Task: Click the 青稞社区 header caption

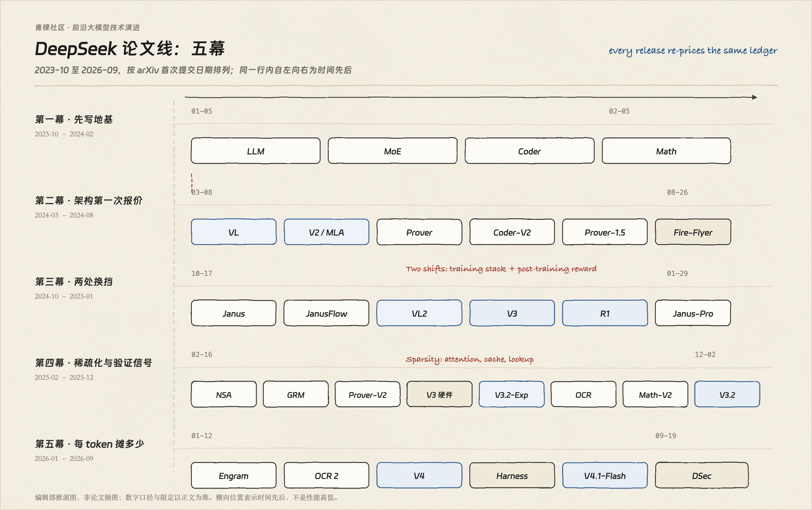Action: tap(87, 27)
